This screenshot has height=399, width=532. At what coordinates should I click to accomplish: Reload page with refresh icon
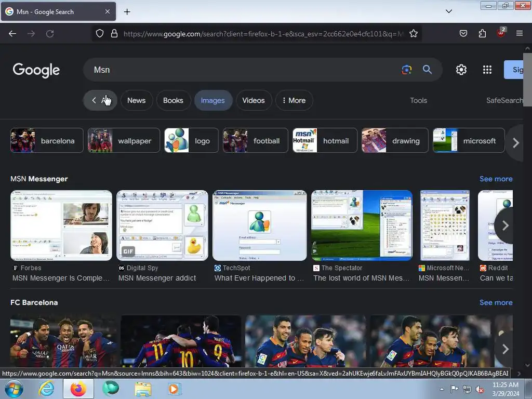50,34
